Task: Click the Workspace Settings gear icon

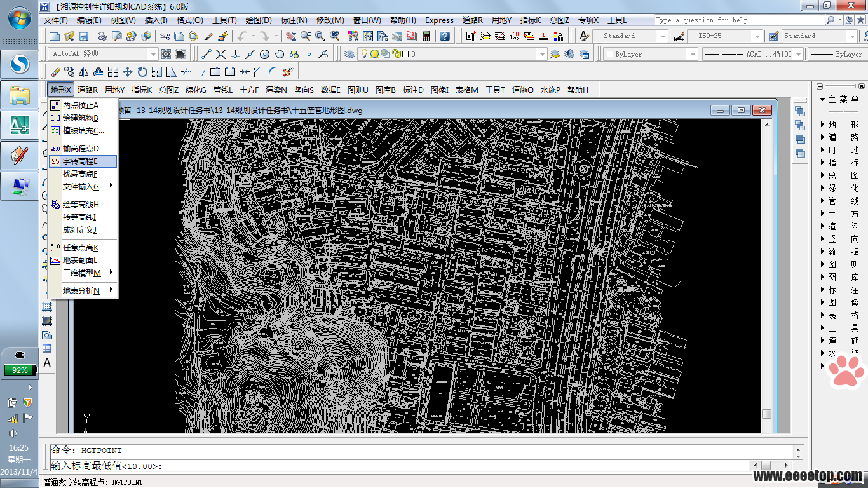Action: coord(166,54)
